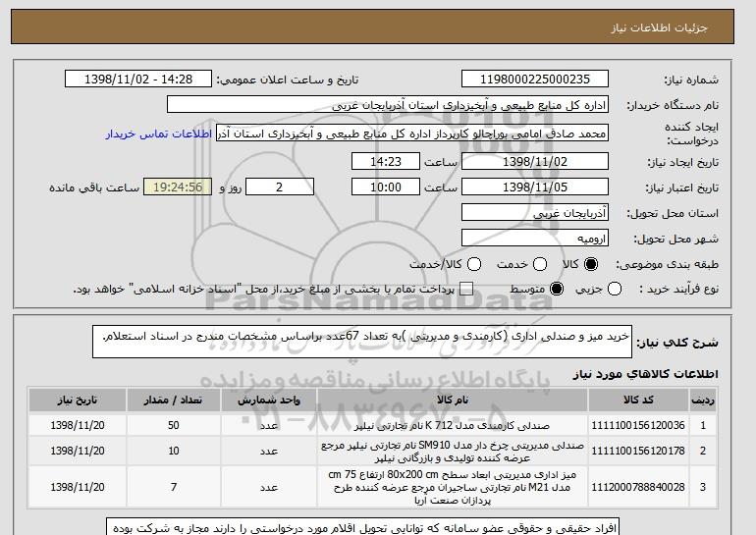Viewport: 756px width, 535px height.
Task: Click the کد کالا column header
Action: 638,401
